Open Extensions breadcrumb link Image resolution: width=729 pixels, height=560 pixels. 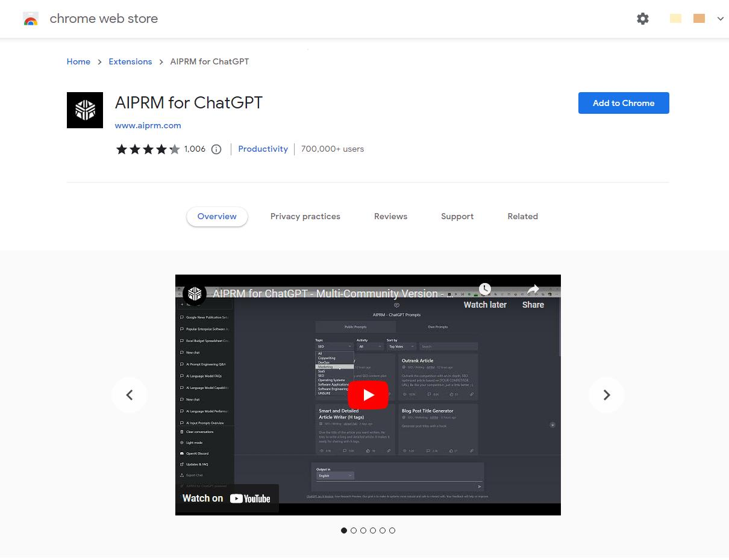130,61
